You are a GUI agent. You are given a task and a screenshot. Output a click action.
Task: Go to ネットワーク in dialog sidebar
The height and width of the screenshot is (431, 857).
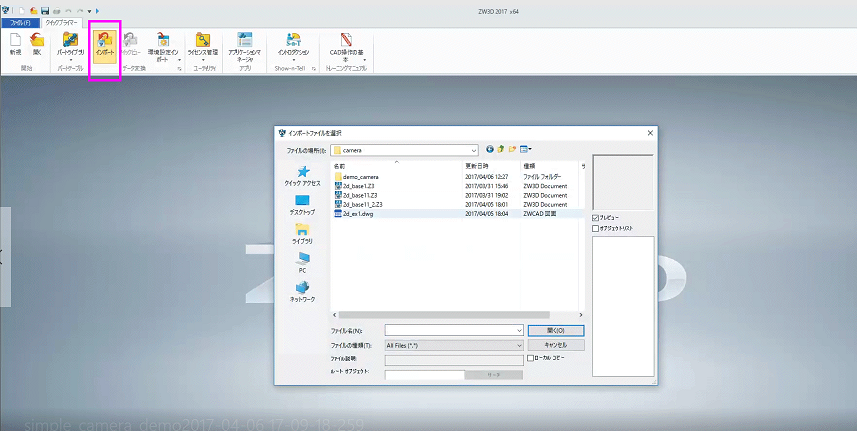(x=302, y=292)
